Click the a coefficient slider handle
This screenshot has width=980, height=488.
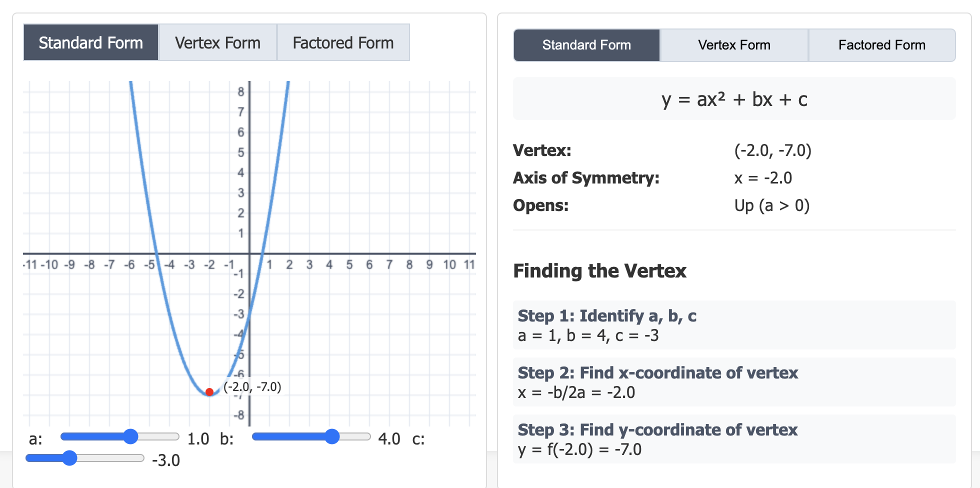click(x=130, y=436)
